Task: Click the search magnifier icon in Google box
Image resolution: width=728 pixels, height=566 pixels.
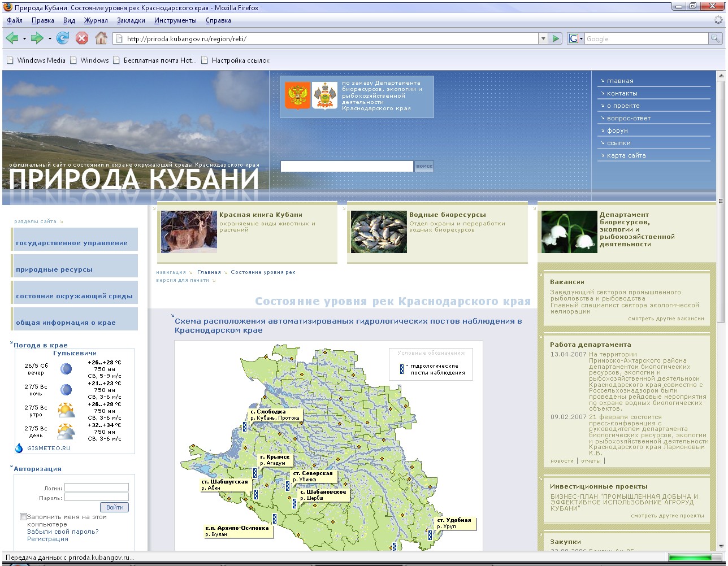Action: coord(715,38)
